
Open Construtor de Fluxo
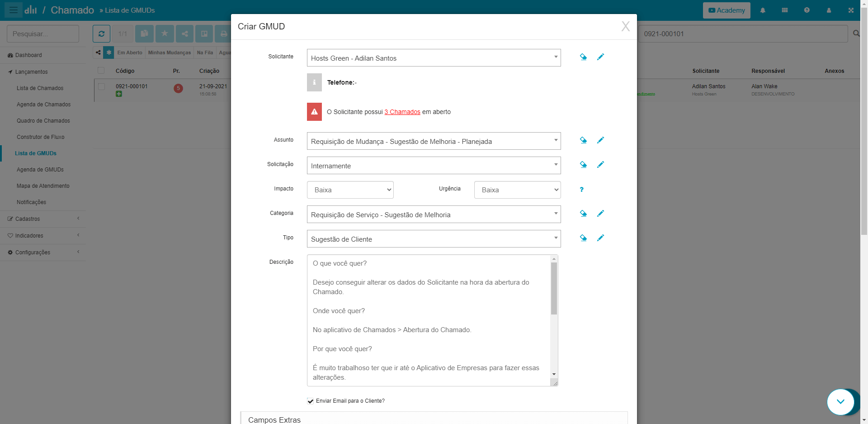40,137
